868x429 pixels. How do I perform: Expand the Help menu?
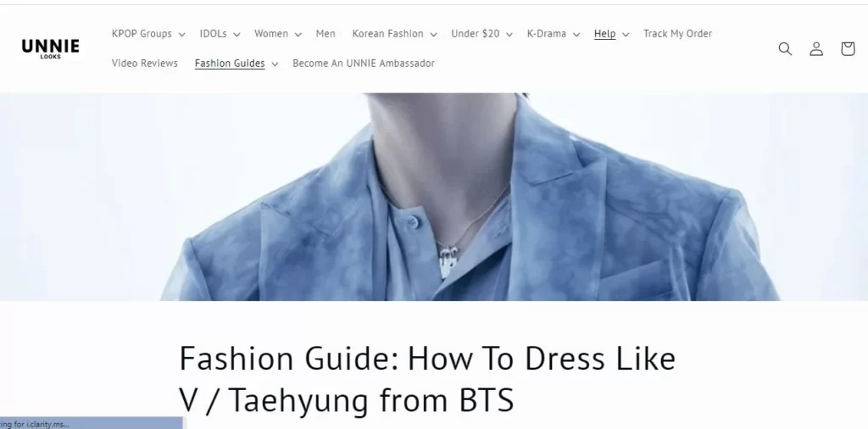coord(611,34)
